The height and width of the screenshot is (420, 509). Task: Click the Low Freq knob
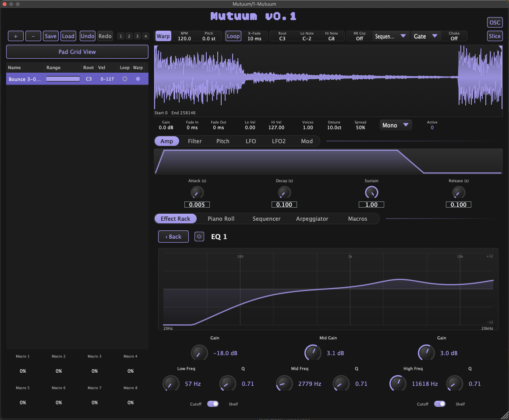coord(171,384)
